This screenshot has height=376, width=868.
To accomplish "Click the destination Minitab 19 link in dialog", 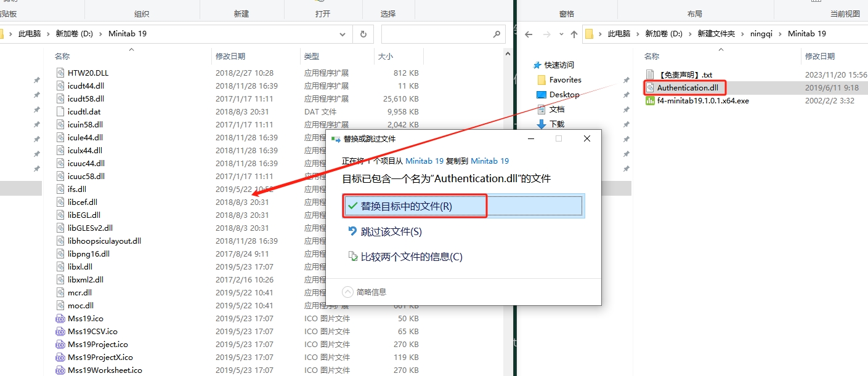I will click(x=490, y=161).
